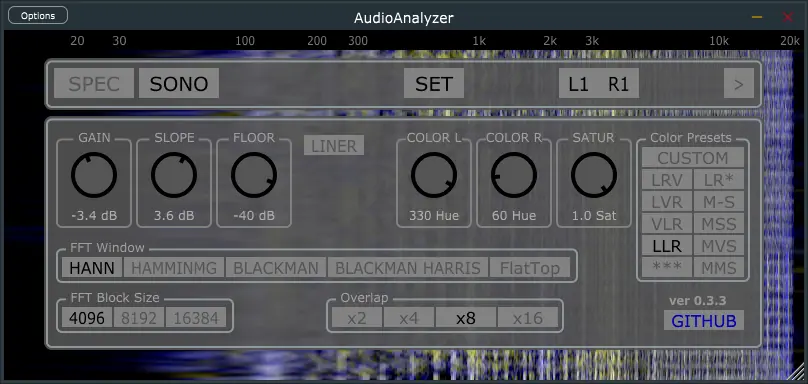Click the 10k frequency axis label
The height and width of the screenshot is (384, 808).
pyautogui.click(x=719, y=41)
